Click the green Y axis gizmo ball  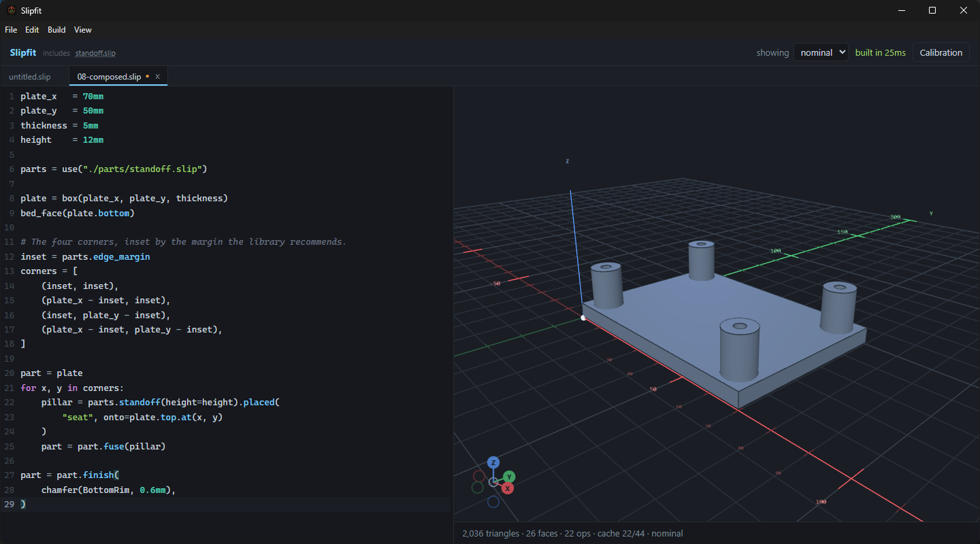coord(509,477)
